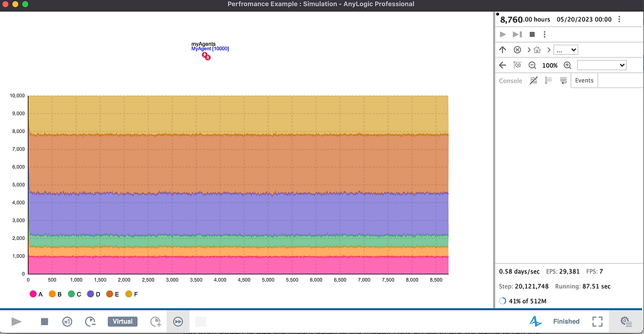Screen dimensions: 644x334
Task: Click Step: 20,121,748 readout
Action: pyautogui.click(x=523, y=286)
